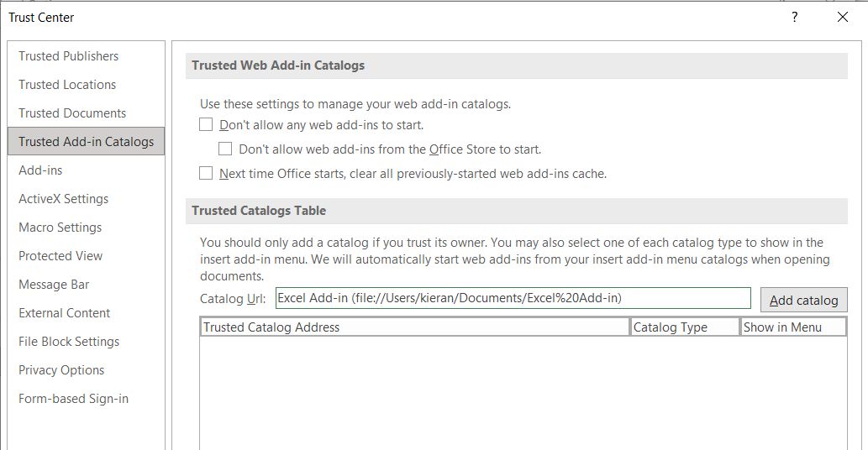Viewport: 868px width, 450px height.
Task: Close the Trust Center dialog
Action: pyautogui.click(x=843, y=17)
